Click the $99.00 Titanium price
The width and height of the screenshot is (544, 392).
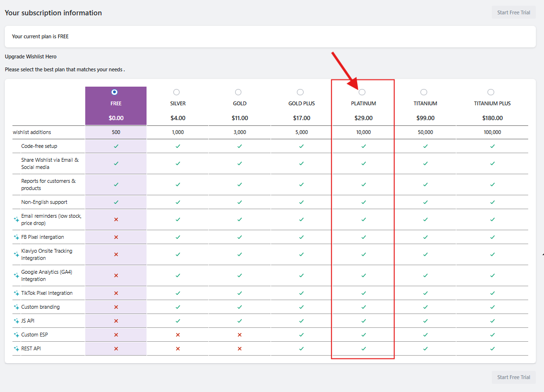coord(425,118)
